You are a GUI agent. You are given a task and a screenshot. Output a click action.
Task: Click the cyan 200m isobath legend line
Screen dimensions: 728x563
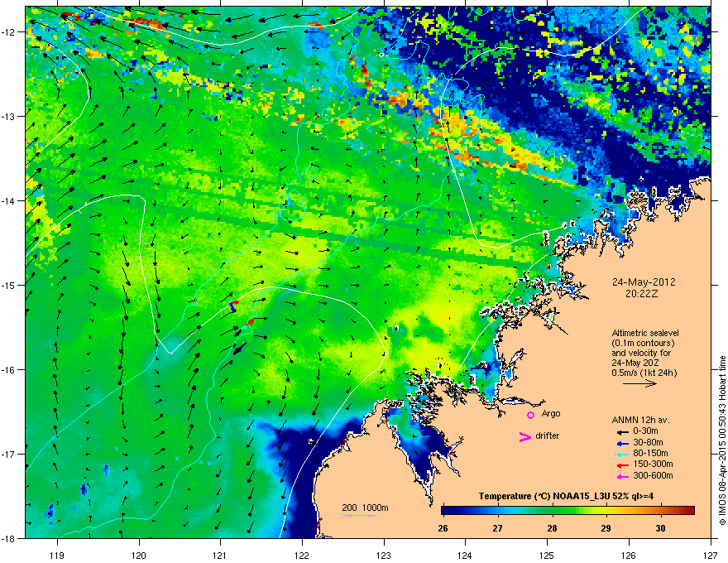pos(358,515)
